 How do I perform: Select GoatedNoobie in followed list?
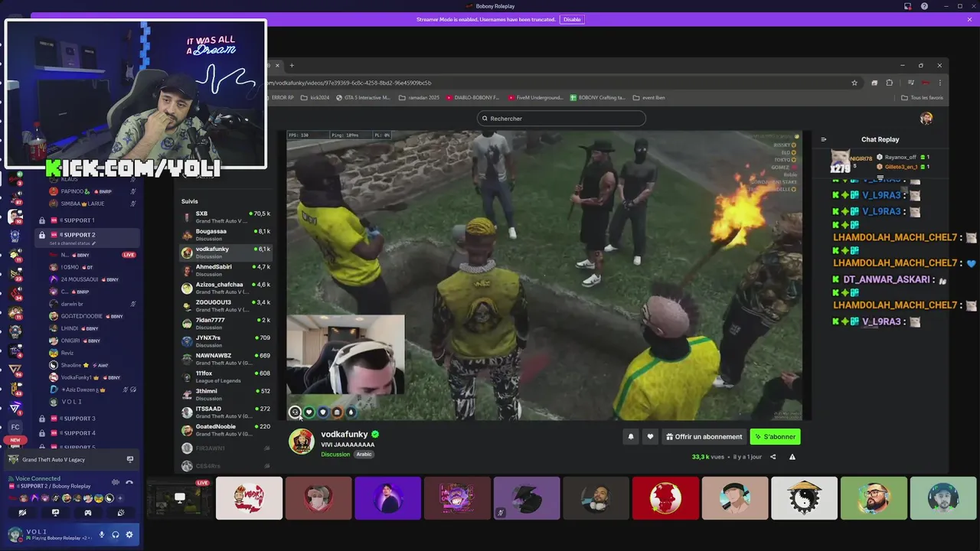[x=224, y=429]
